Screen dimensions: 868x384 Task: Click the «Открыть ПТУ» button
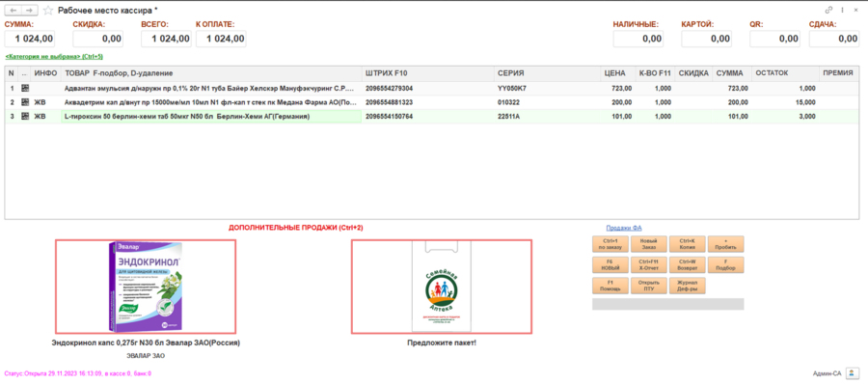pyautogui.click(x=648, y=286)
